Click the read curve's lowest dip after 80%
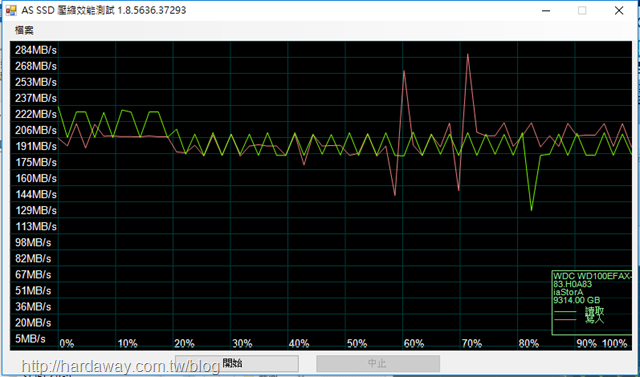 pos(531,210)
